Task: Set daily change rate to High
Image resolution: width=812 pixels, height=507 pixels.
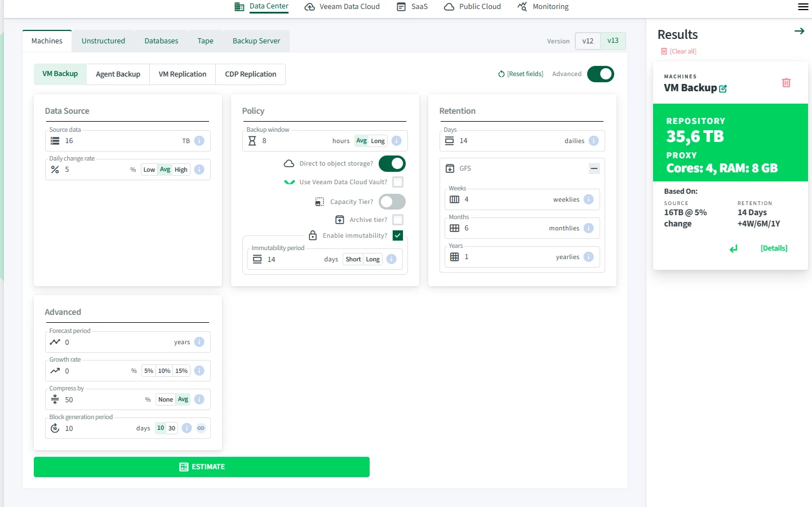Action: (x=181, y=170)
